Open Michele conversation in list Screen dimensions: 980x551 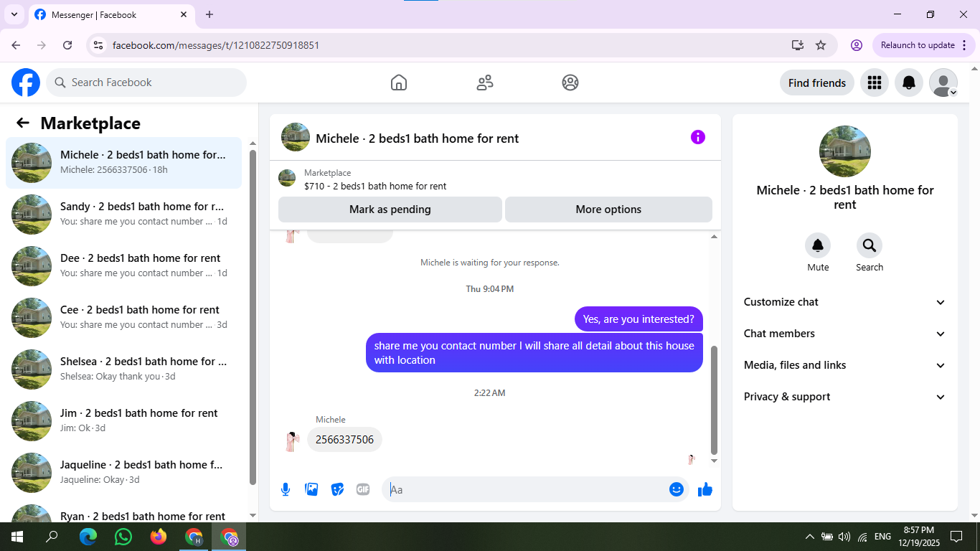coord(123,163)
